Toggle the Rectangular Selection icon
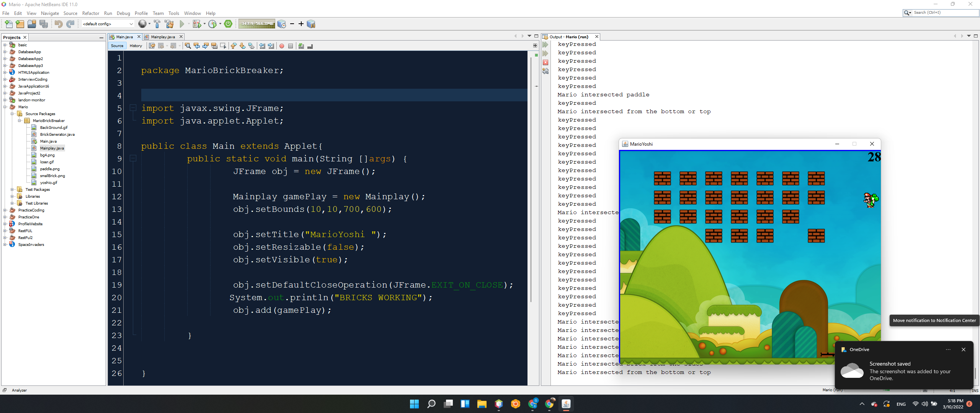The image size is (980, 413). [223, 46]
